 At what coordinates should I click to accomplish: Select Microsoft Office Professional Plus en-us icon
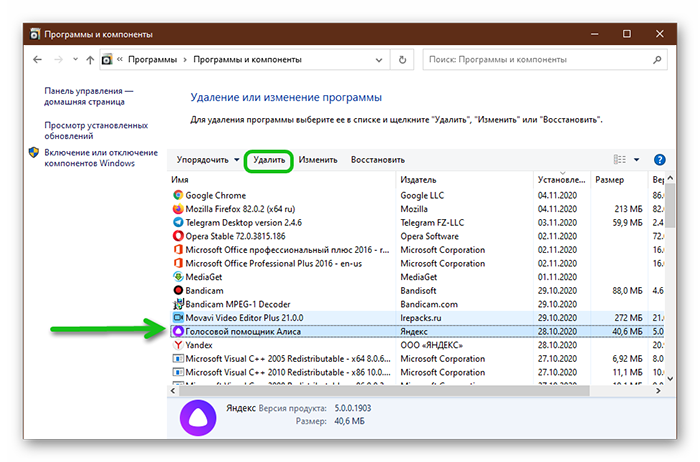[x=178, y=263]
